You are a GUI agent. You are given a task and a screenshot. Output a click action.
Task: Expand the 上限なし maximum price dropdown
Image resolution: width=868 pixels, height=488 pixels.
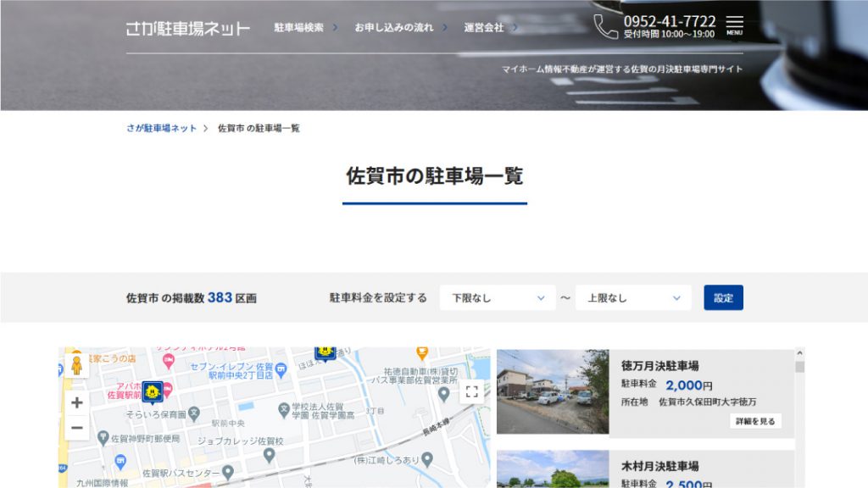tap(633, 297)
